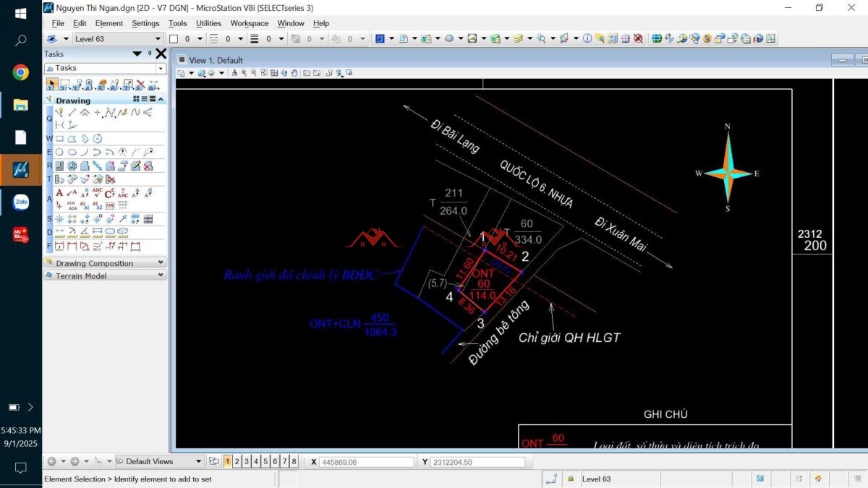Toggle view number 2 button
Screen dimensions: 868x488
[237, 461]
